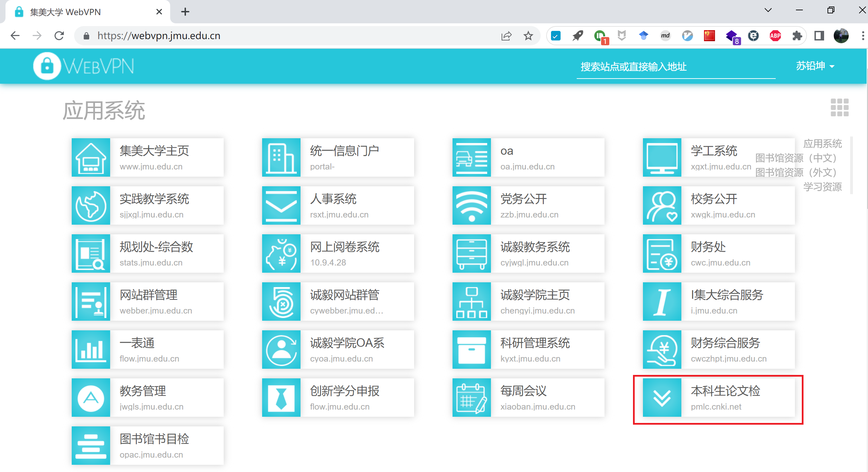The height and width of the screenshot is (472, 868).
Task: Open 科研管理系统 link
Action: pos(535,343)
